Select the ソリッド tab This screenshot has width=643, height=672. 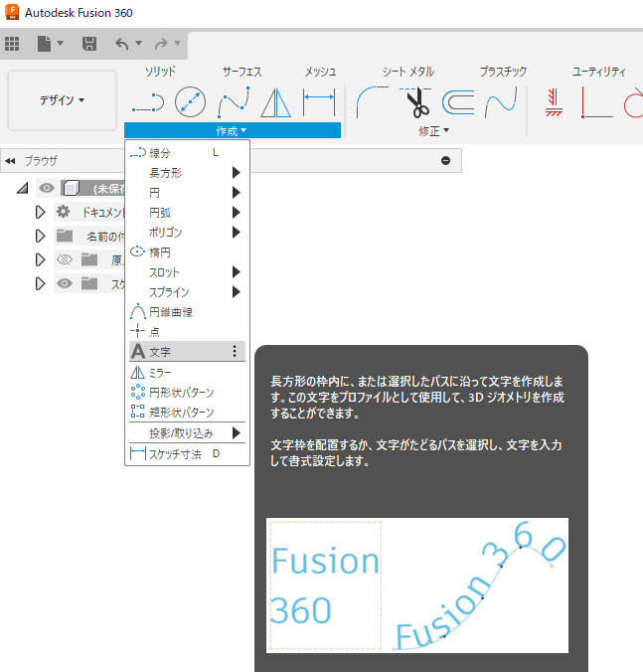(160, 72)
